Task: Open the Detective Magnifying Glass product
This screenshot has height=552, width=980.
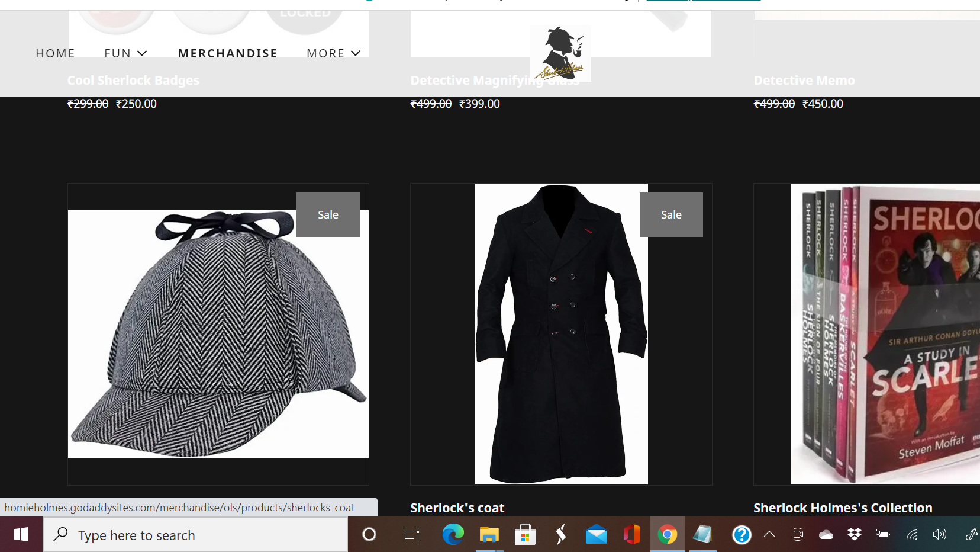Action: [x=495, y=80]
